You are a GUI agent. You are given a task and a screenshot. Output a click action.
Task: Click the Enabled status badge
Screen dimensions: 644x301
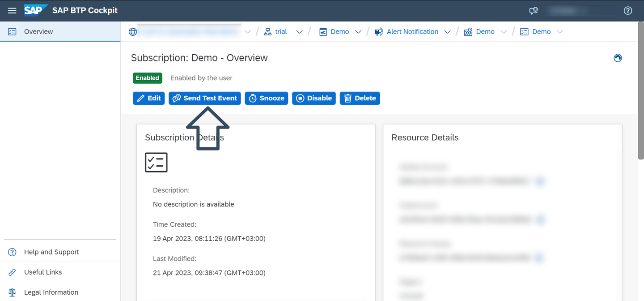coord(148,78)
